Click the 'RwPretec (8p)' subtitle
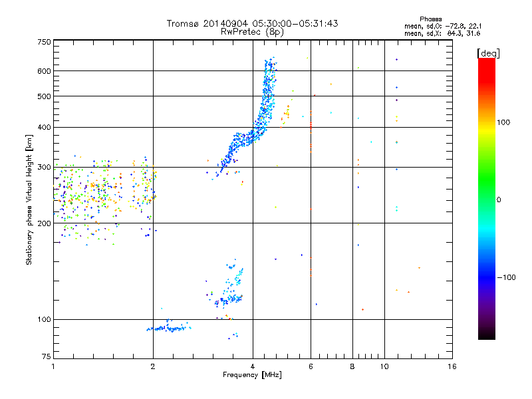This screenshot has width=532, height=399. click(x=252, y=32)
